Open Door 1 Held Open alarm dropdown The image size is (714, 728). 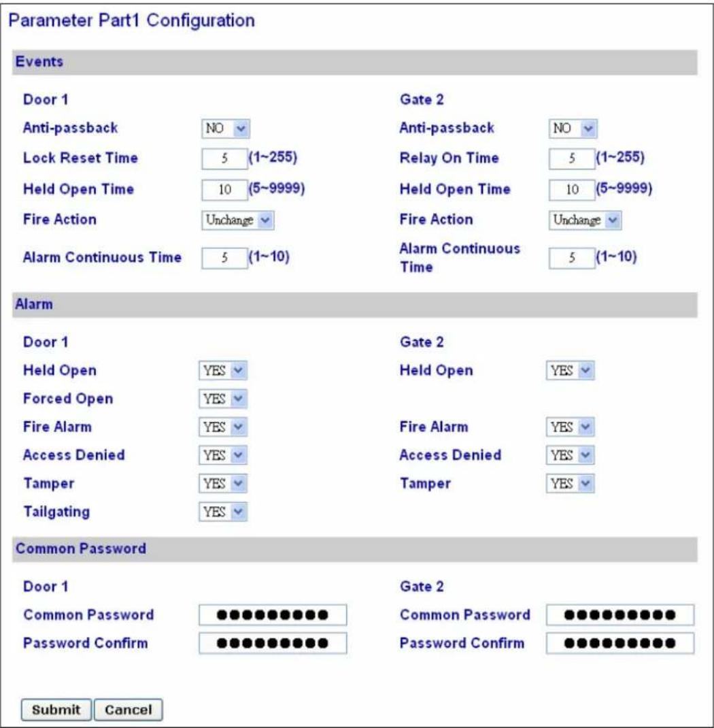pos(222,371)
